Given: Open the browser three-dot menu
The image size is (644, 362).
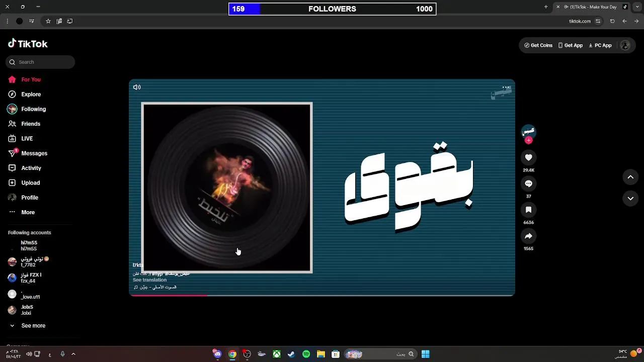Looking at the screenshot, I should point(7,21).
